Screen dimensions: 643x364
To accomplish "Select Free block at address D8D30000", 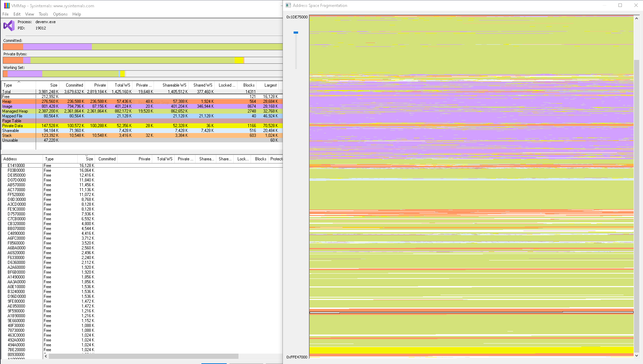I will coord(142,199).
